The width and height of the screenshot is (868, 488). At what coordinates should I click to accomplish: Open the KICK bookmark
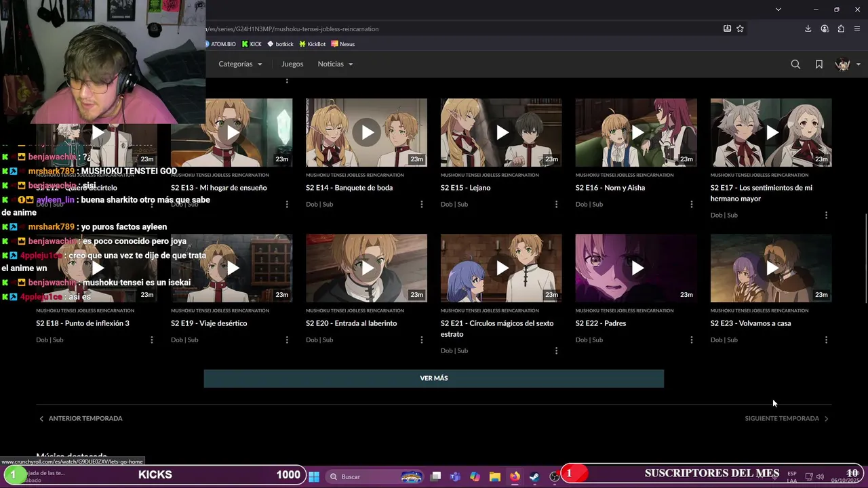pyautogui.click(x=252, y=44)
